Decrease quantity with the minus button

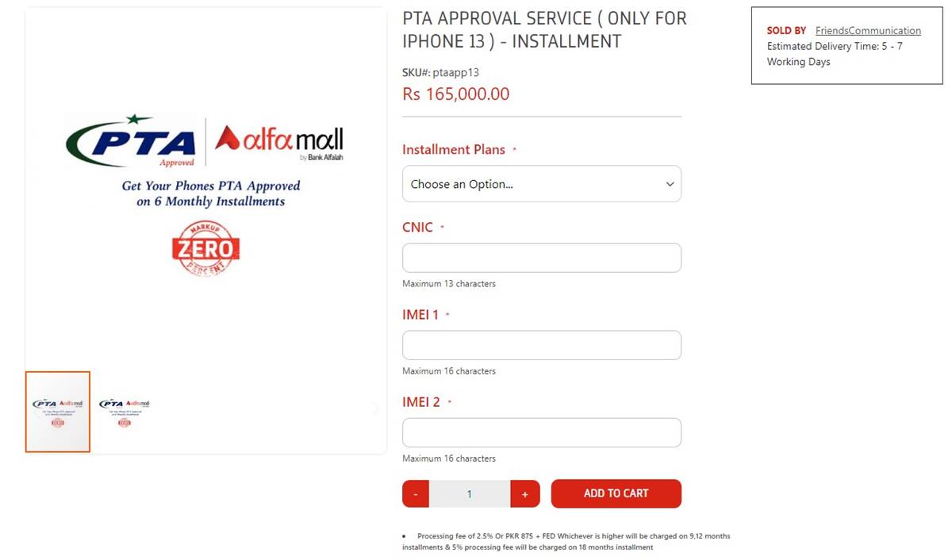tap(415, 493)
